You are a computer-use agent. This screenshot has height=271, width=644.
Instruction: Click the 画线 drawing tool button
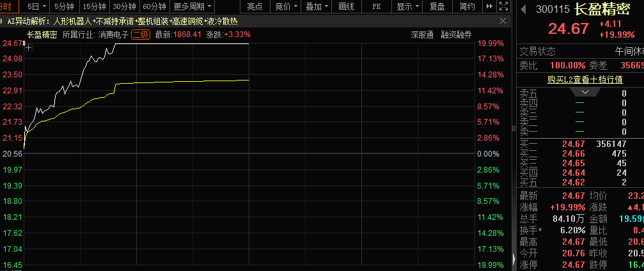point(347,6)
